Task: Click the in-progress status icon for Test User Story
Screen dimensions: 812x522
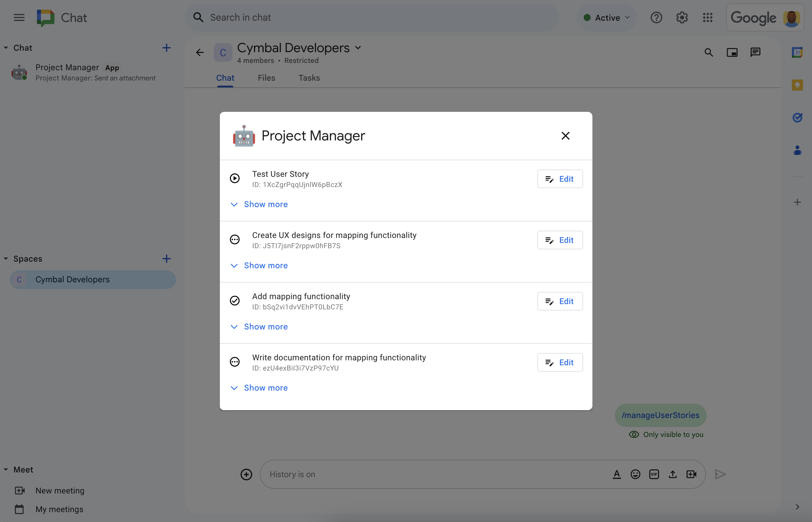Action: click(x=235, y=179)
